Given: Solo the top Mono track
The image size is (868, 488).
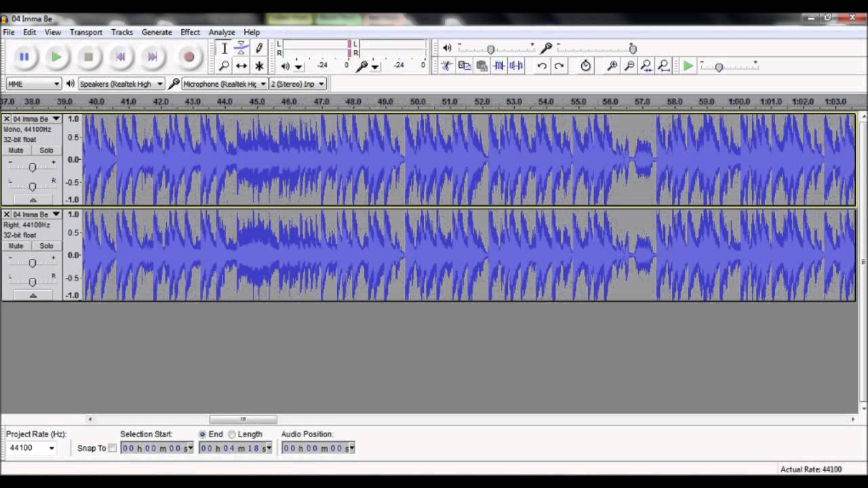Looking at the screenshot, I should tap(46, 150).
